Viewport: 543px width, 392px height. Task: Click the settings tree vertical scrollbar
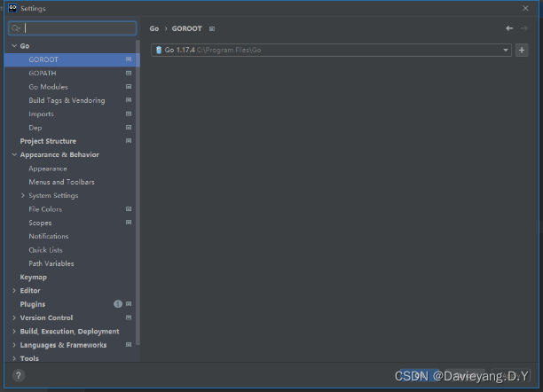(x=138, y=192)
